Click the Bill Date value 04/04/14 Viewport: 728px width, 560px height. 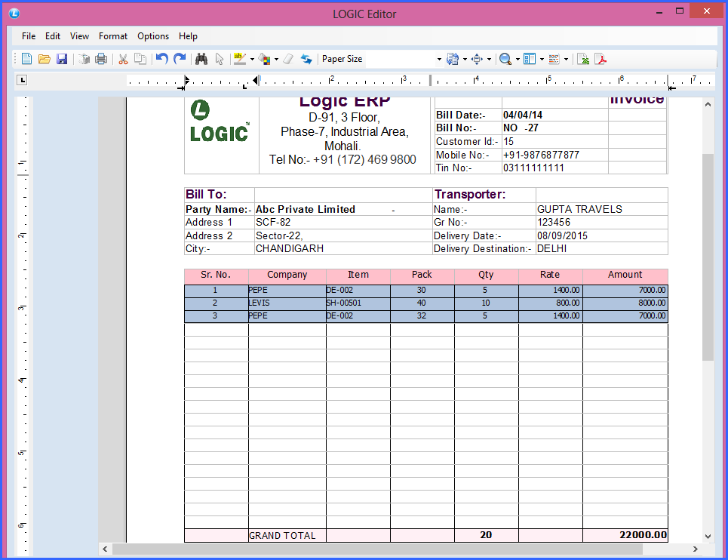(523, 115)
